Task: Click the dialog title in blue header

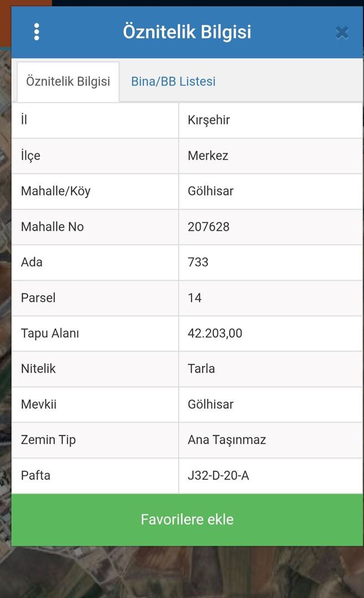Action: click(187, 32)
